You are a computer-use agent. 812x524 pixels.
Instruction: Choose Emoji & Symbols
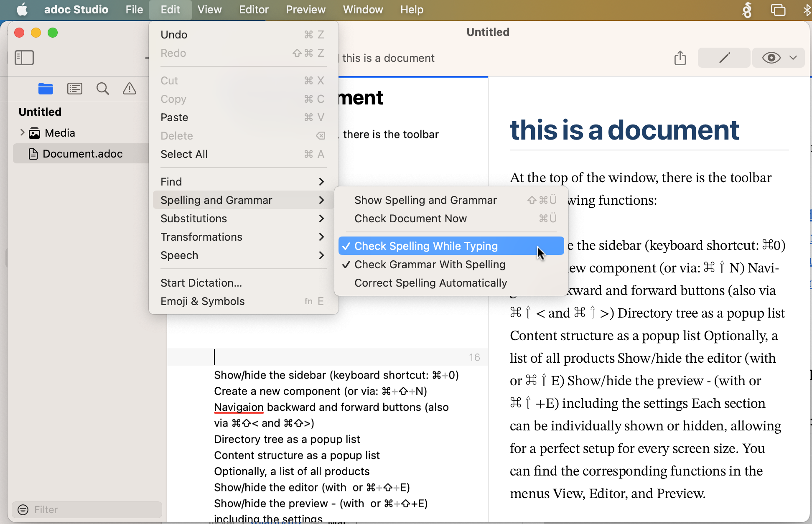tap(243, 301)
